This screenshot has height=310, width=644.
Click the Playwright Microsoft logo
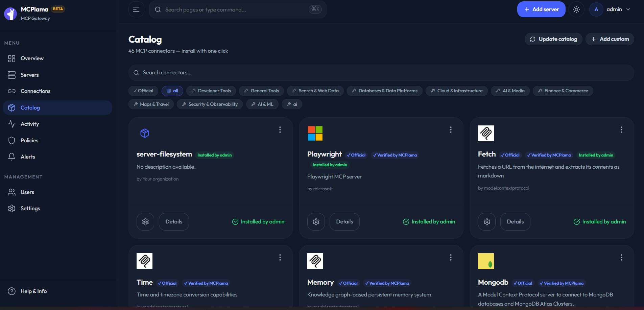tap(315, 134)
